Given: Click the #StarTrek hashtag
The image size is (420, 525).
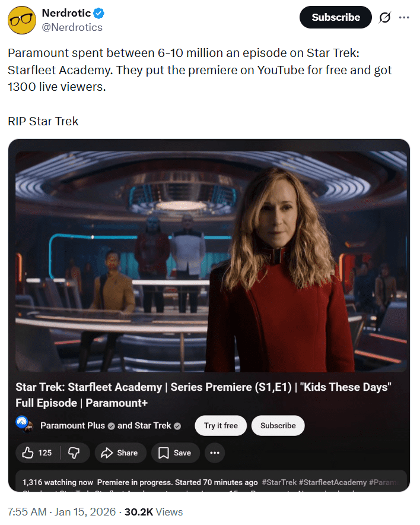Looking at the screenshot, I should tap(279, 482).
